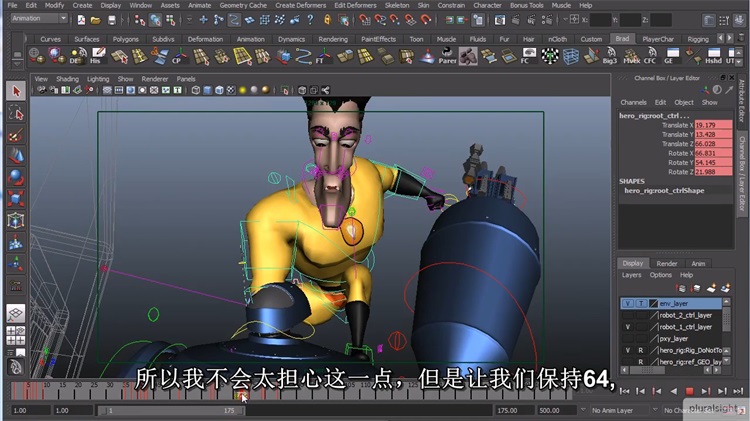The width and height of the screenshot is (750, 421).
Task: Open the layer editor Layers menu
Action: point(631,275)
